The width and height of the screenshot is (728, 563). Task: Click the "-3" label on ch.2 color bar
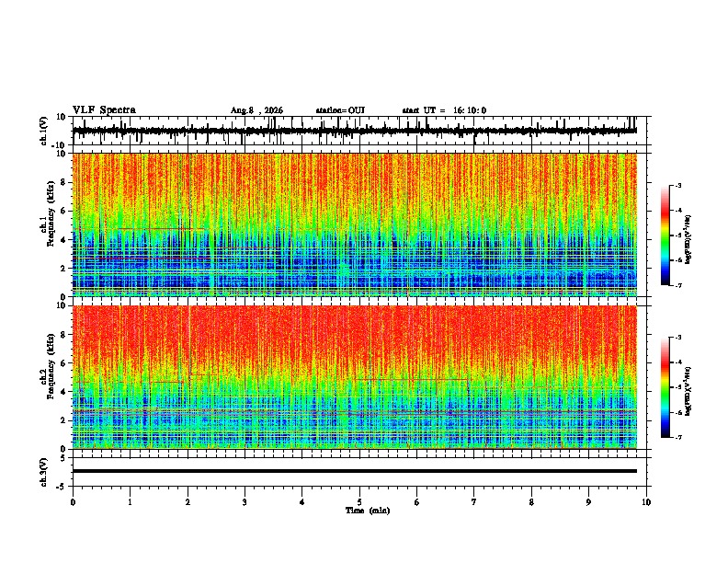(x=677, y=338)
